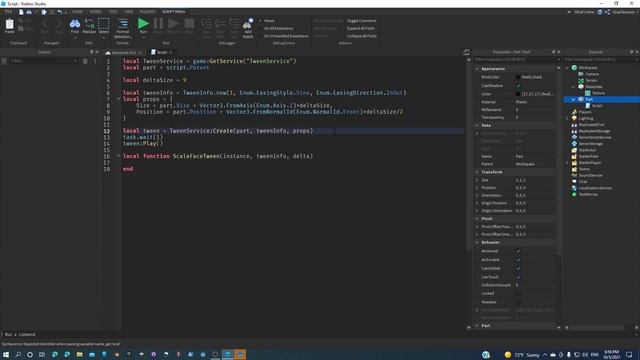Open the FILE menu
The image size is (640, 360).
tap(8, 12)
